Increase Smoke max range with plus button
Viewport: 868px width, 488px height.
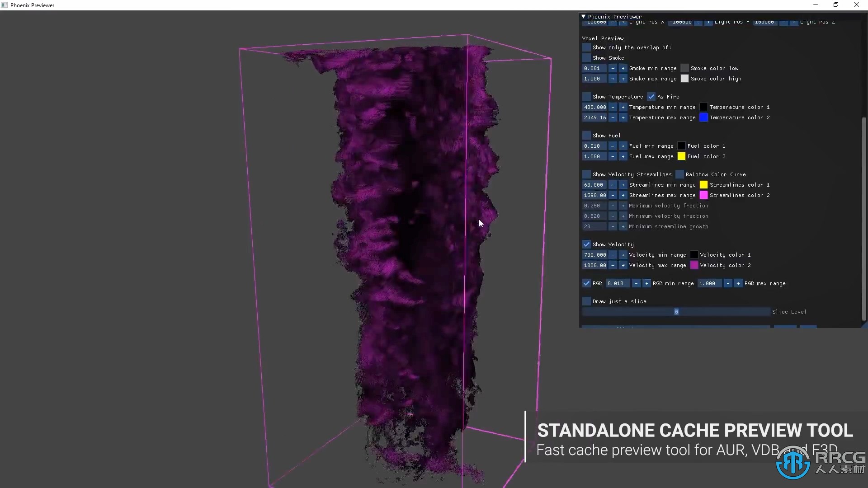[623, 79]
